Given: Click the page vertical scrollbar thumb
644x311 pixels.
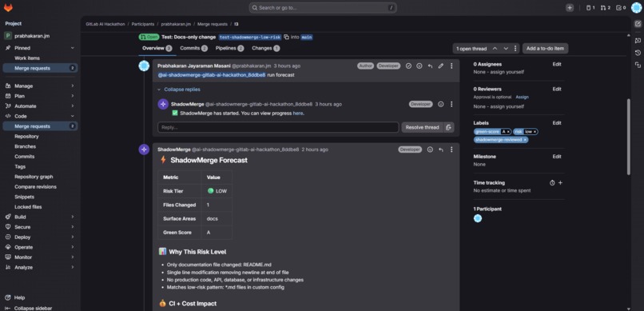Looking at the screenshot, I should click(628, 137).
